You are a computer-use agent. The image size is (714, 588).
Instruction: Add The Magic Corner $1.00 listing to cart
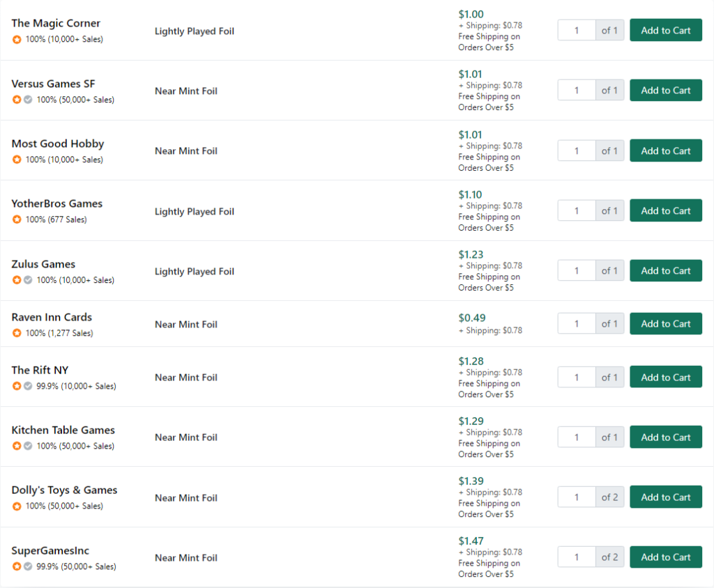tap(666, 31)
